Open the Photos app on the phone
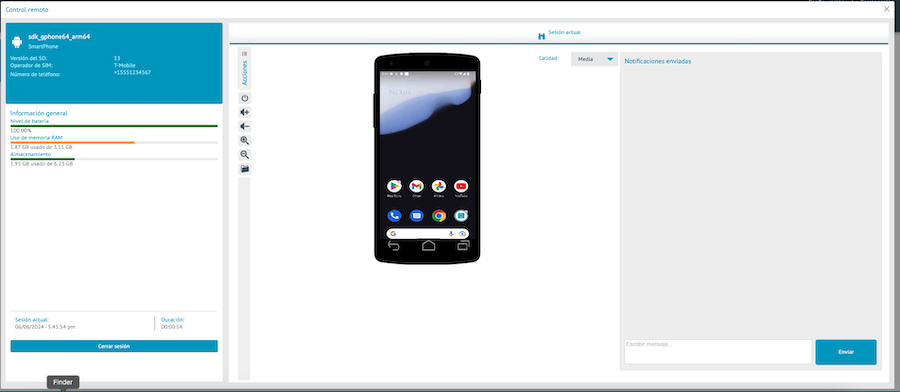Image resolution: width=900 pixels, height=392 pixels. pos(439,186)
